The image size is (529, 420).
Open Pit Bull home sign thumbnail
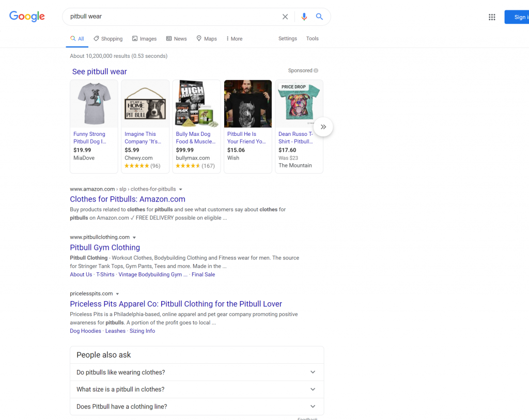[x=145, y=104]
